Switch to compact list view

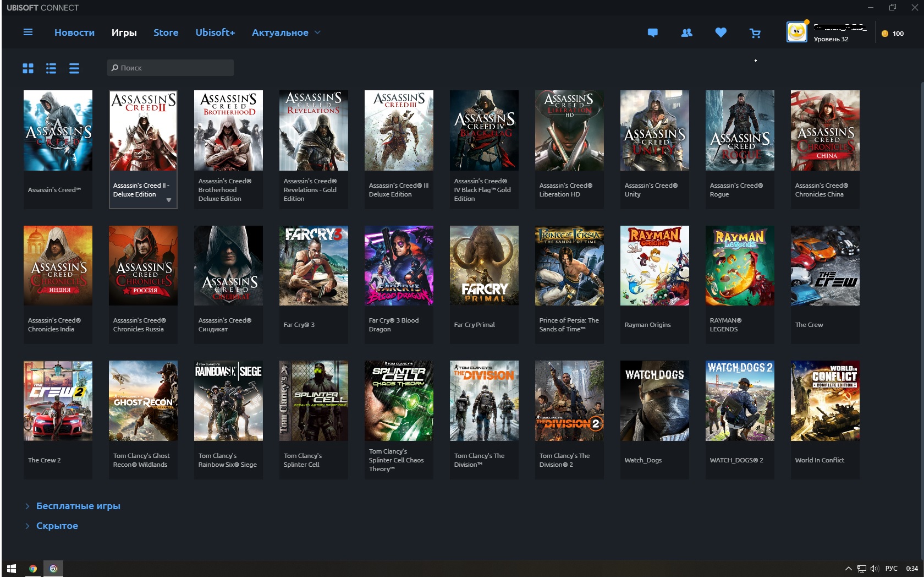(x=74, y=68)
